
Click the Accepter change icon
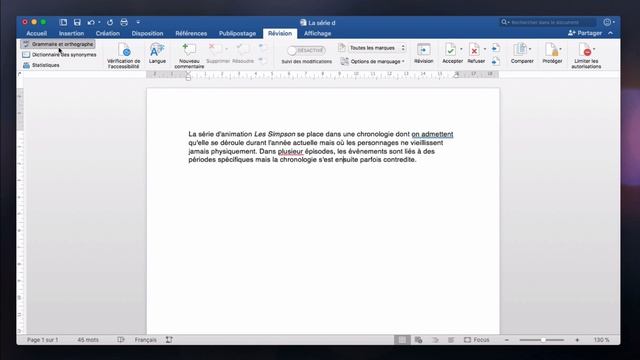coord(451,50)
